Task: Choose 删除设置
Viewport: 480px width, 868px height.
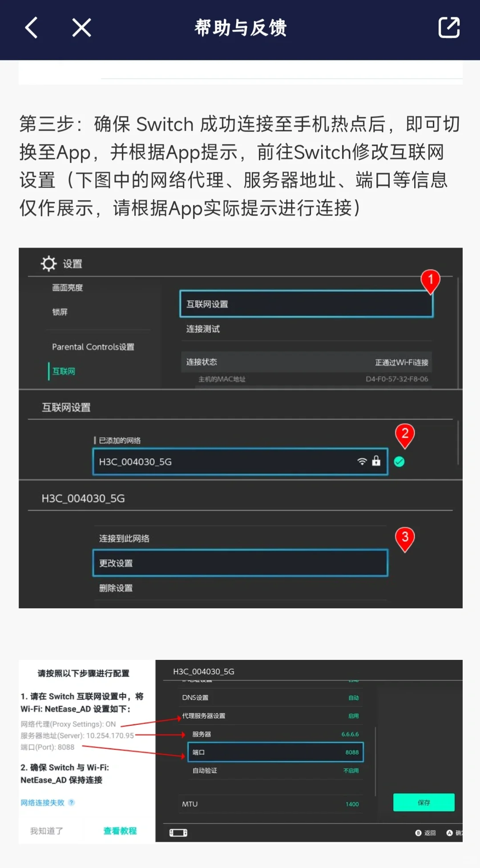Action: (116, 588)
